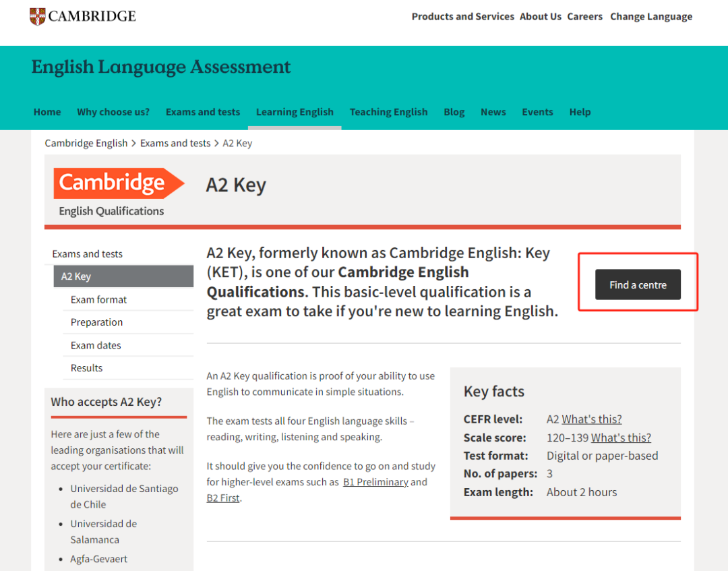Select the Learning English tab

tap(295, 112)
